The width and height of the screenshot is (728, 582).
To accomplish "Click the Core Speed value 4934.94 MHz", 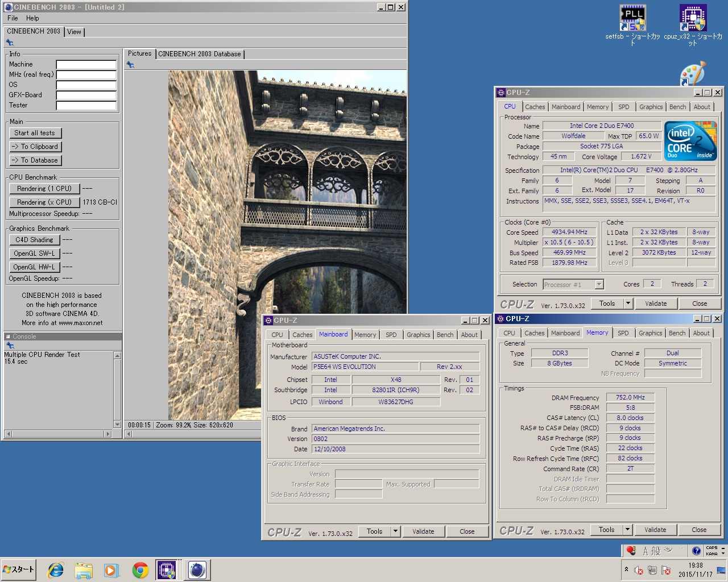I will (x=569, y=232).
